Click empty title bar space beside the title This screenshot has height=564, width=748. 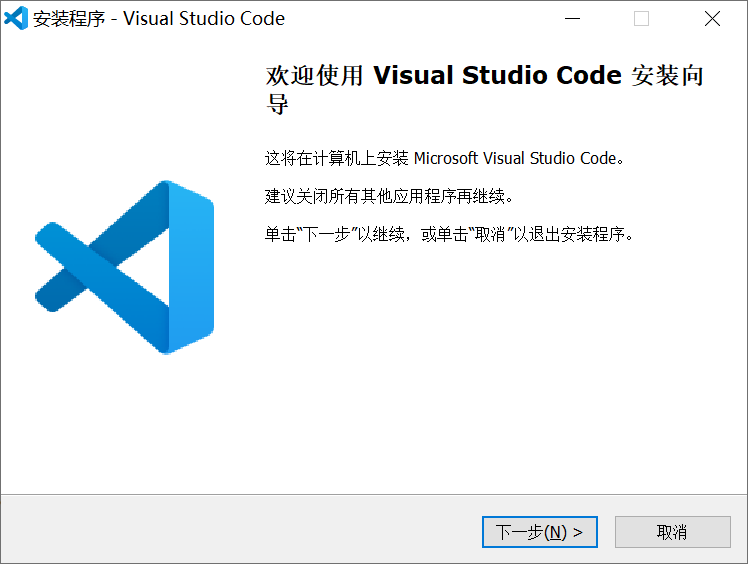(420, 18)
